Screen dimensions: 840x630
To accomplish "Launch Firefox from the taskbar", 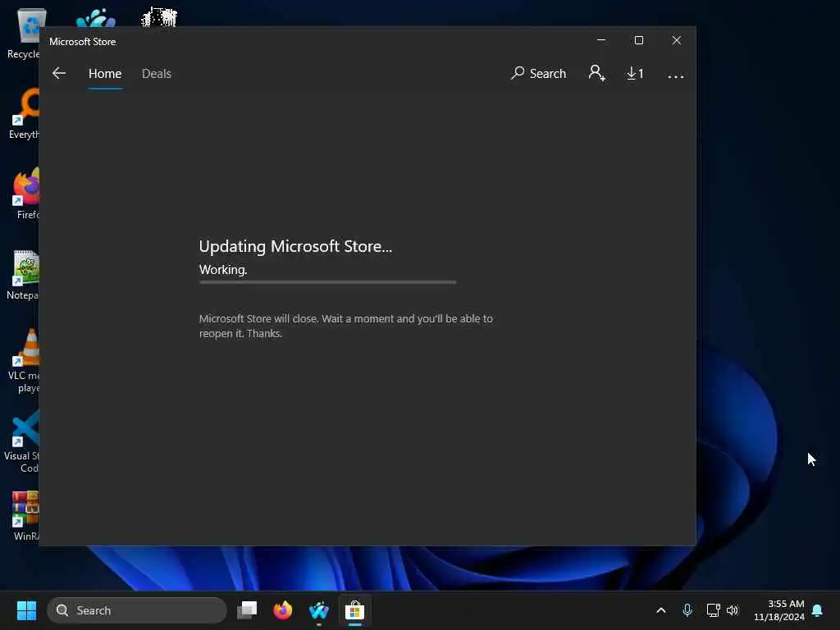I will (283, 610).
